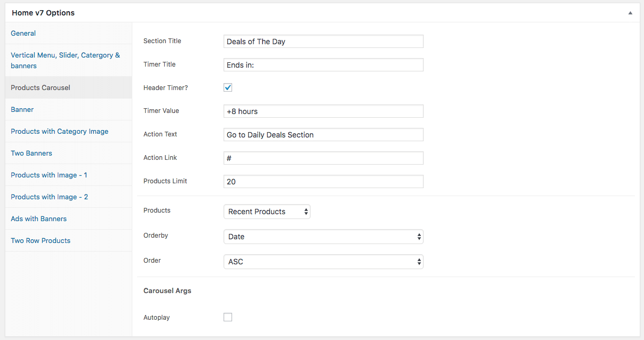Open the Products dropdown showing Recent Products
Screen dimensions: 644x340
click(267, 212)
